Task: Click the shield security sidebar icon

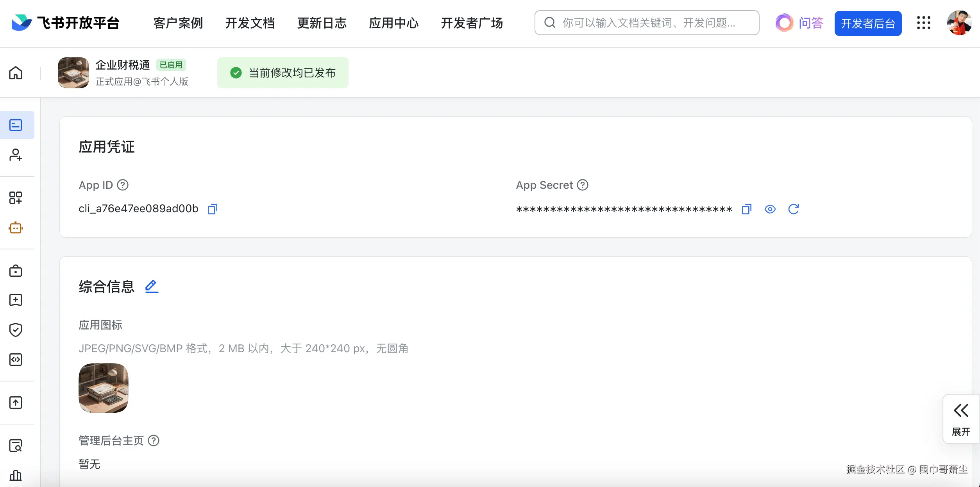Action: [x=16, y=329]
